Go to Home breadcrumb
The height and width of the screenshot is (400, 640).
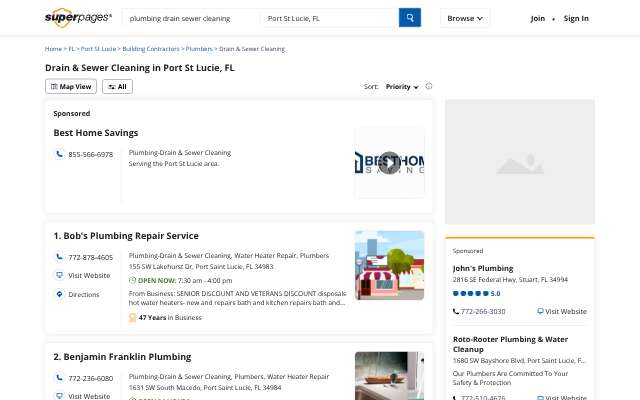coord(53,49)
